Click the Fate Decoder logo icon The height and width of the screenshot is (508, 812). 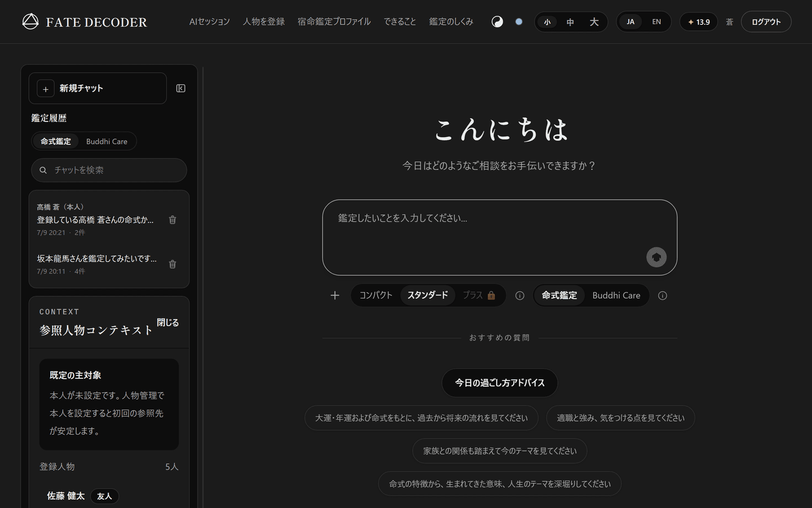pyautogui.click(x=30, y=21)
